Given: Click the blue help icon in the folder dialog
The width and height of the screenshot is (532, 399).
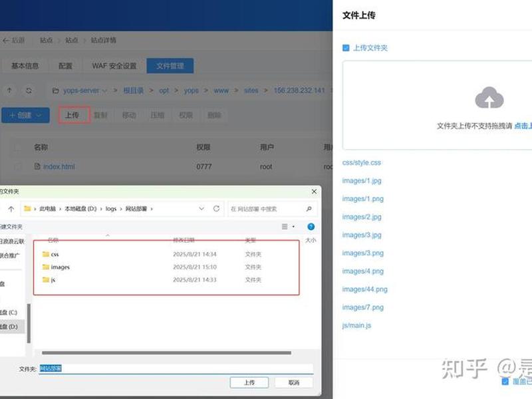Looking at the screenshot, I should pyautogui.click(x=311, y=227).
